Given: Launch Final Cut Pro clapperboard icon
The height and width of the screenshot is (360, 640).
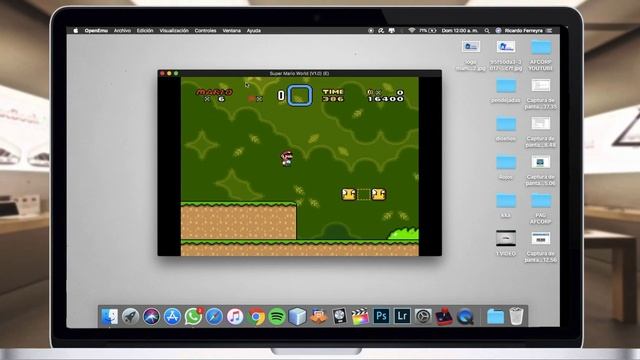Looking at the screenshot, I should (x=360, y=316).
